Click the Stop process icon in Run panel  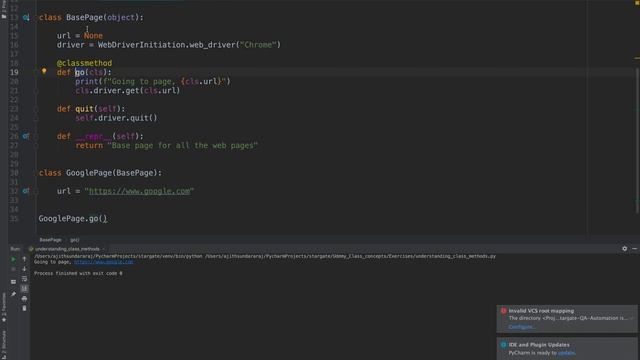[x=13, y=269]
